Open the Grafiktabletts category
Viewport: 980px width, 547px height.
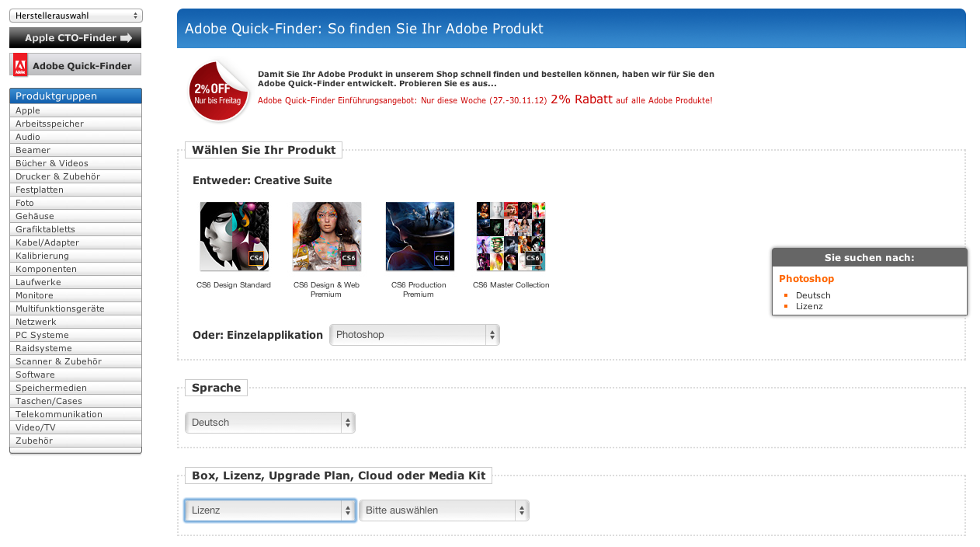tap(45, 229)
